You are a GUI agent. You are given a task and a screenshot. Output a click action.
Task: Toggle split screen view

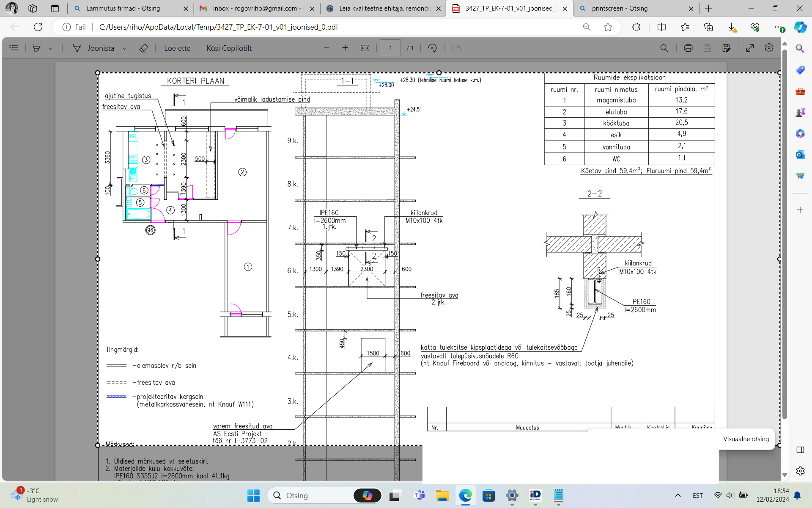pos(661,27)
